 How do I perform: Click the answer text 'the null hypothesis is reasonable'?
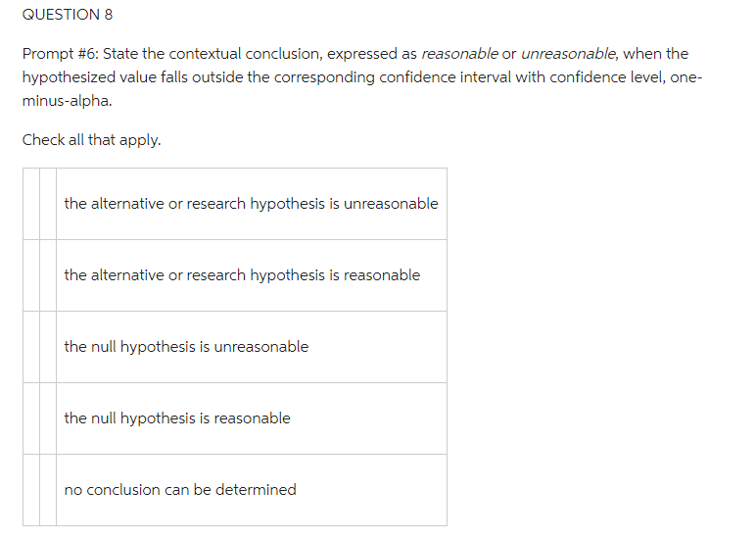coord(177,418)
